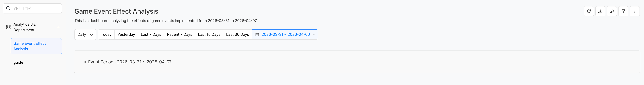Click the Analytics Biz Department grid icon
This screenshot has height=85, width=644.
8,27
